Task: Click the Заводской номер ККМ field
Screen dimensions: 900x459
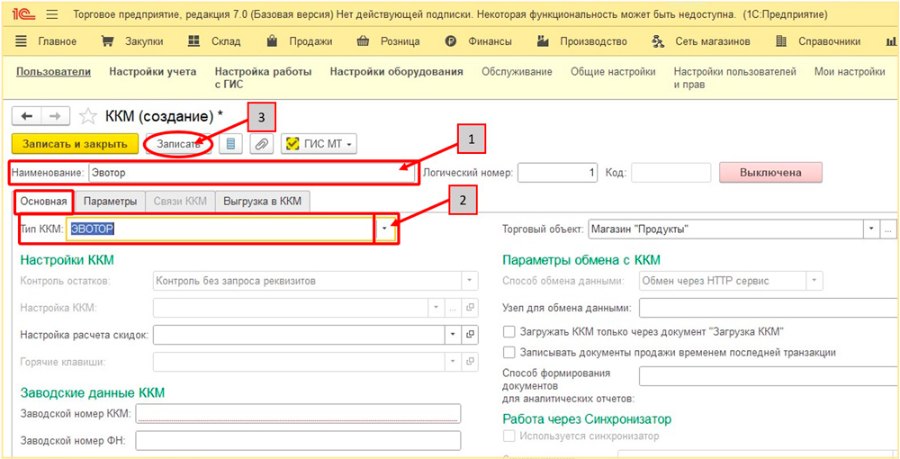Action: tap(298, 413)
